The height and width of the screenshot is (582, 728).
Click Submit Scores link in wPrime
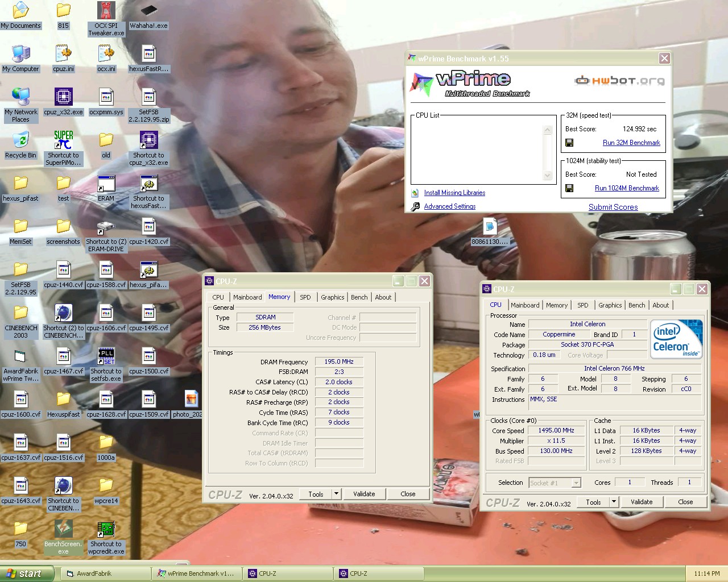pos(613,207)
